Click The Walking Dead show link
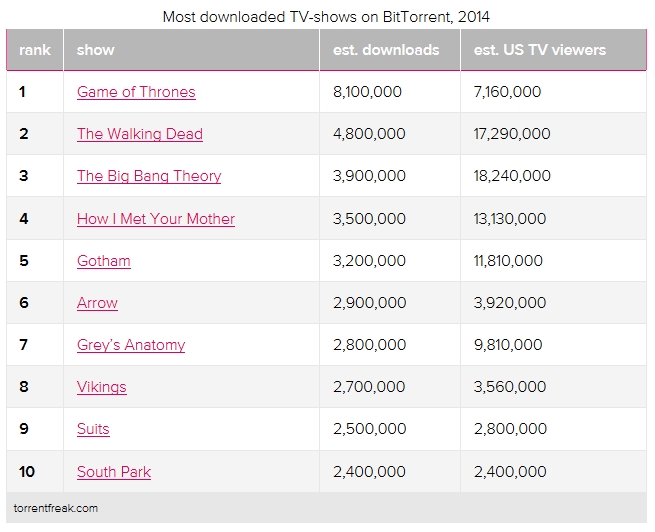 140,134
